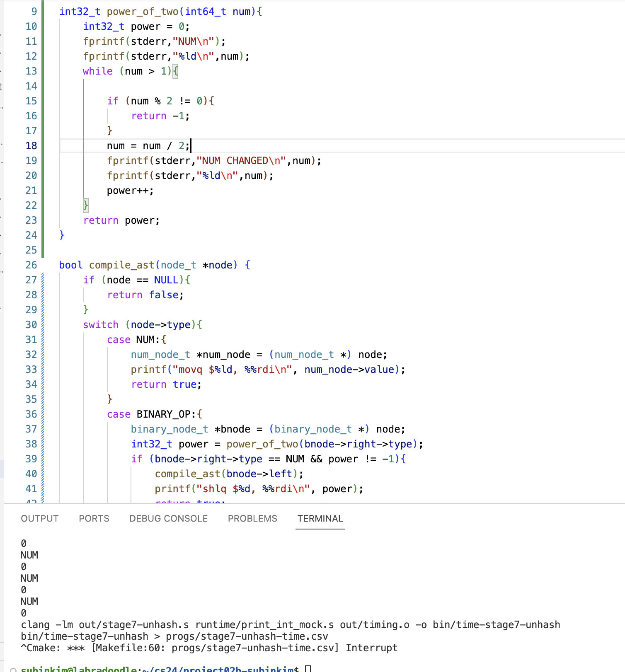Click the matching closing brace on line 22
The width and height of the screenshot is (625, 672).
pyautogui.click(x=86, y=205)
